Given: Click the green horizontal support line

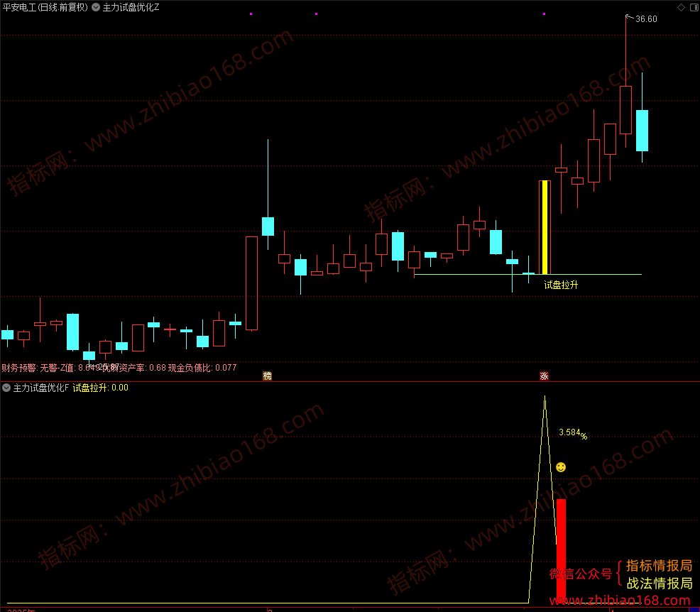Looking at the screenshot, I should (x=528, y=274).
